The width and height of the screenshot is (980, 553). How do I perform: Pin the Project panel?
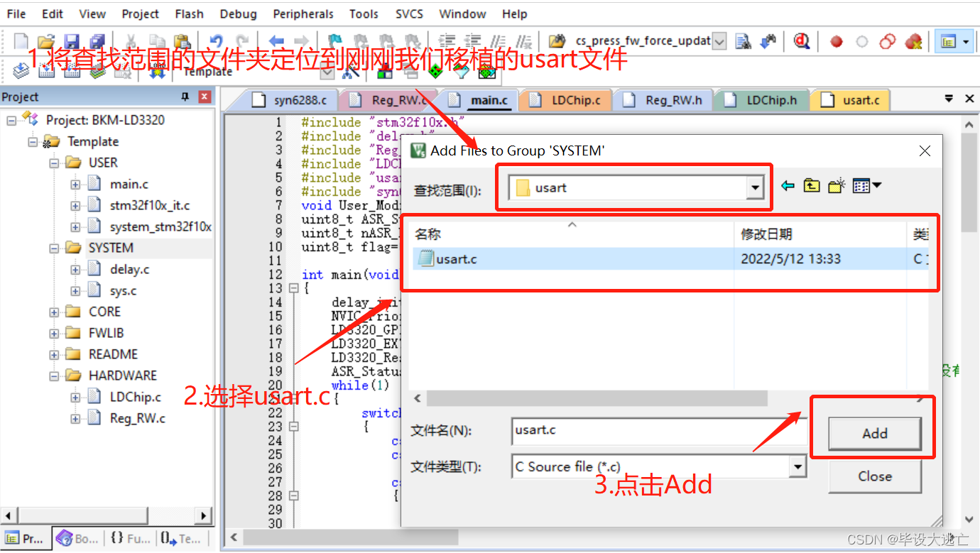point(185,97)
